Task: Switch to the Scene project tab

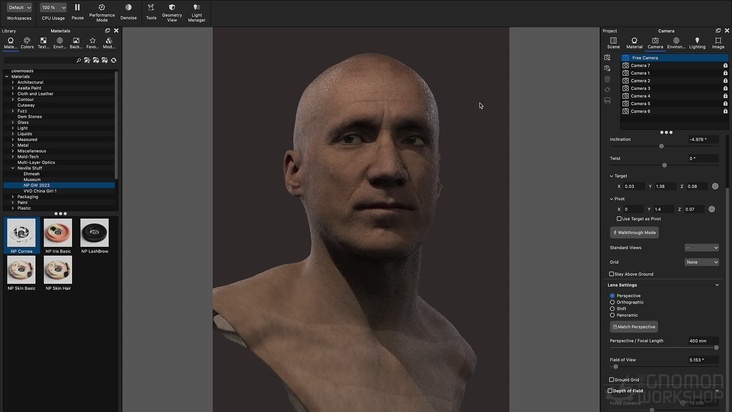Action: click(613, 43)
